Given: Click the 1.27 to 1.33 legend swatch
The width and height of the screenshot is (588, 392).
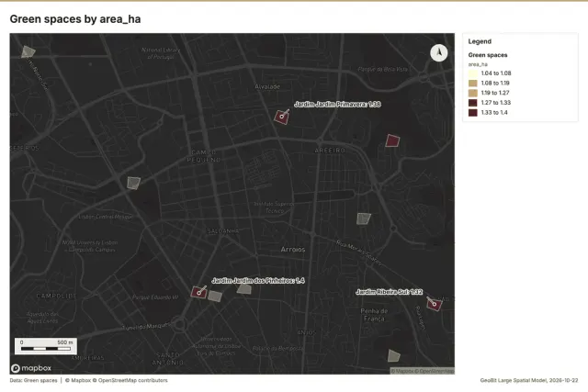Looking at the screenshot, I should [x=473, y=103].
